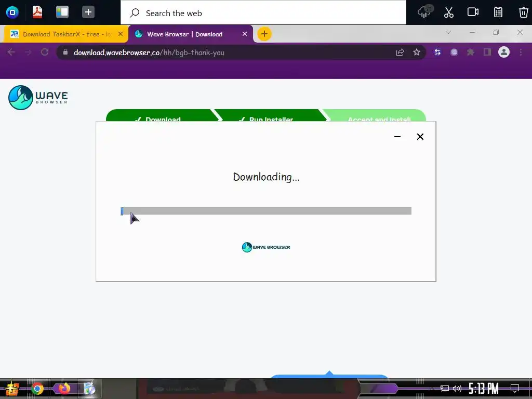The width and height of the screenshot is (532, 399).
Task: Close the Wave Browser Download tab
Action: (x=245, y=34)
